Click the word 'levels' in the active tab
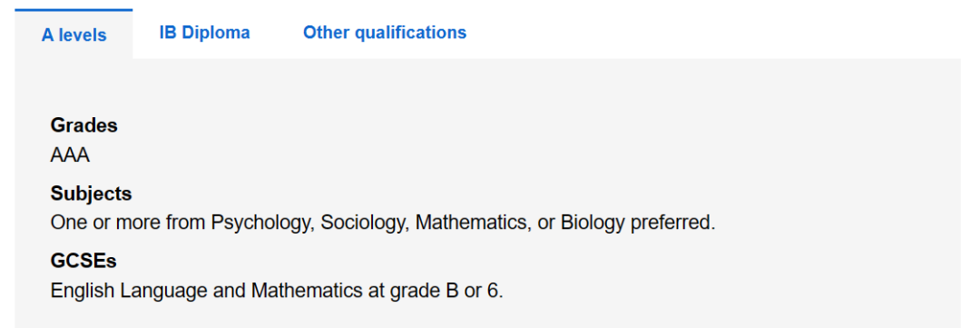The image size is (980, 328). coord(83,35)
